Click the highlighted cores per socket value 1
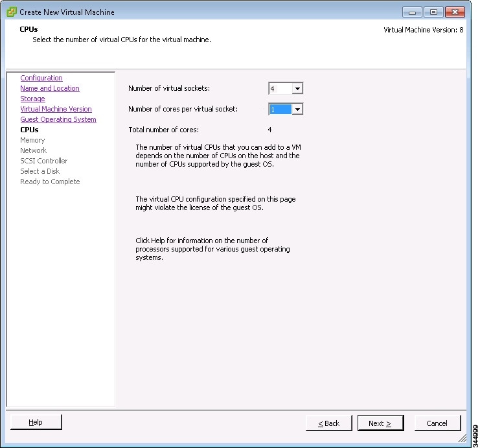Image resolution: width=480 pixels, height=448 pixels. tap(280, 110)
